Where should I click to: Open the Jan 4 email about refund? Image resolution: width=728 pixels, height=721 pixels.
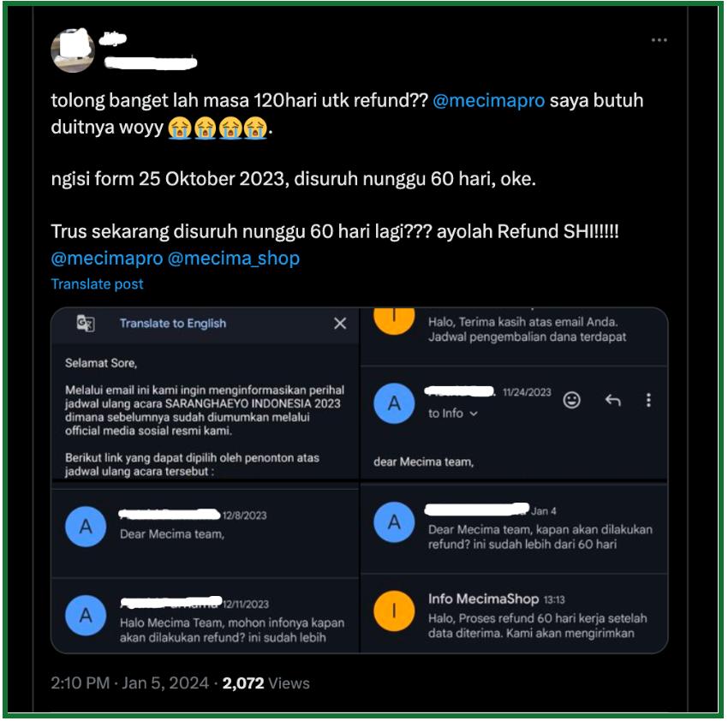pos(514,527)
